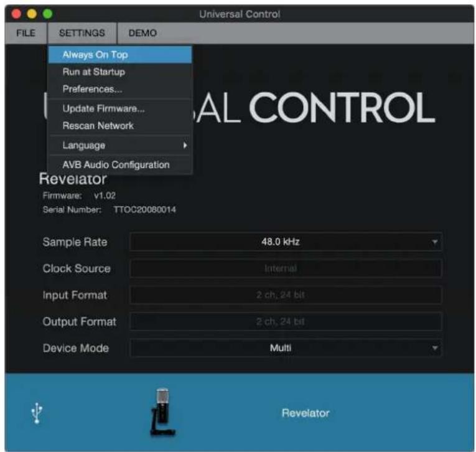Choose Update Firmware menu entry
Screen dimensions: 476x452
[x=120, y=108]
